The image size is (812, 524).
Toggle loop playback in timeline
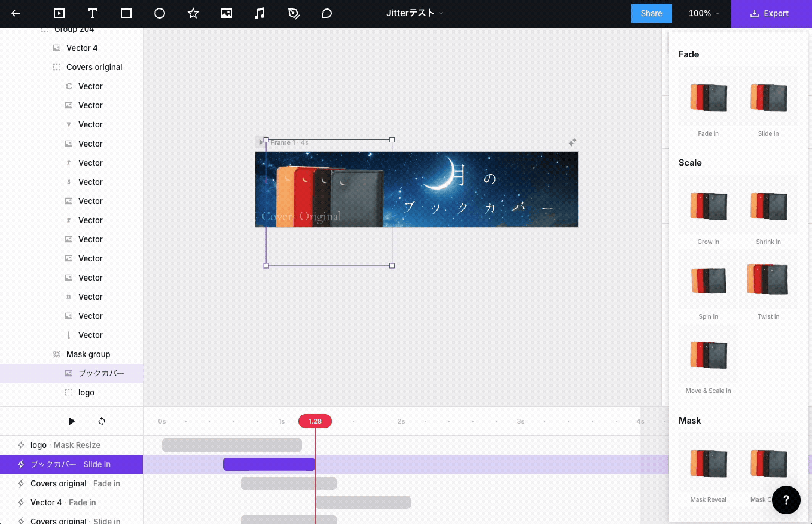[102, 421]
